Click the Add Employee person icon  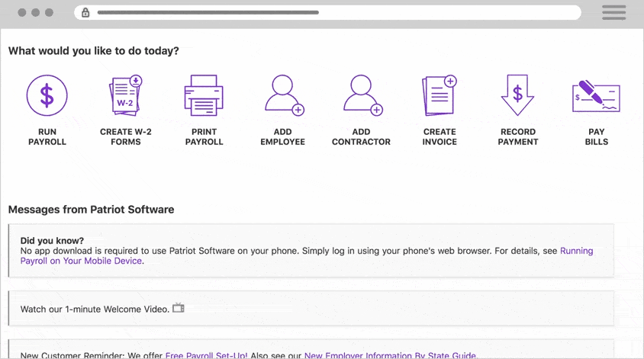coord(283,95)
